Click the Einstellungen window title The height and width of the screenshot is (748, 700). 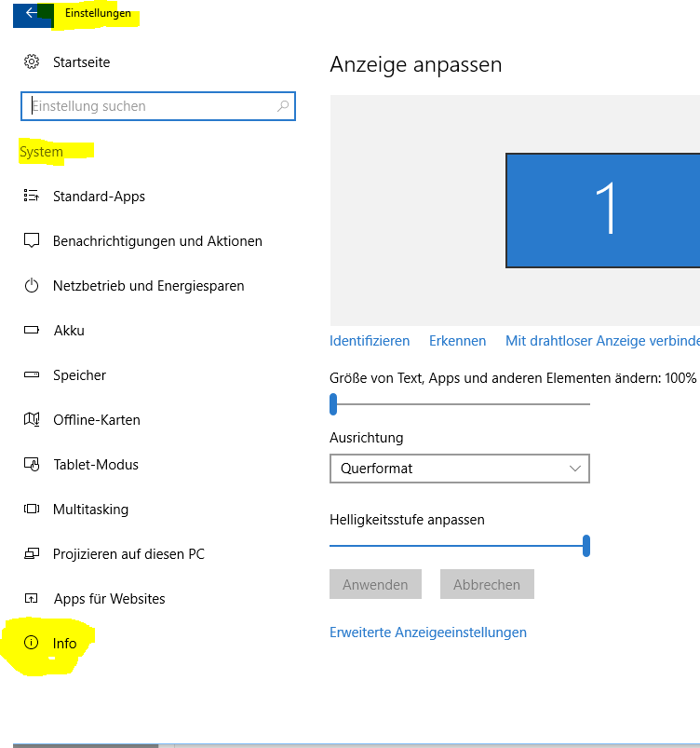tap(98, 13)
